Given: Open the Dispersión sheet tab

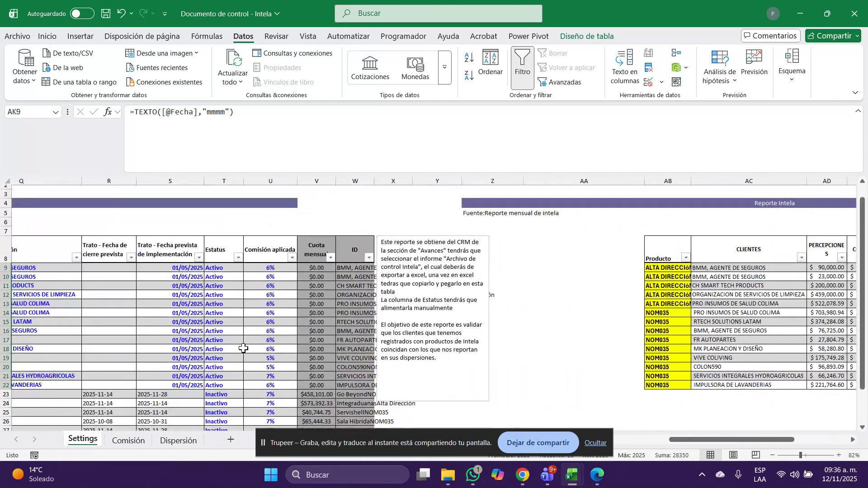Looking at the screenshot, I should pyautogui.click(x=178, y=440).
